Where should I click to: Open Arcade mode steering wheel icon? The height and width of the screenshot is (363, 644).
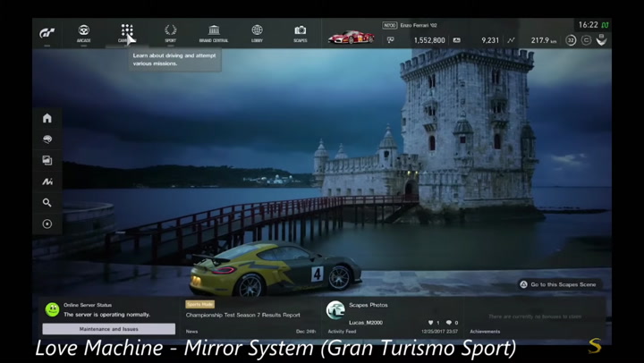[x=84, y=30]
